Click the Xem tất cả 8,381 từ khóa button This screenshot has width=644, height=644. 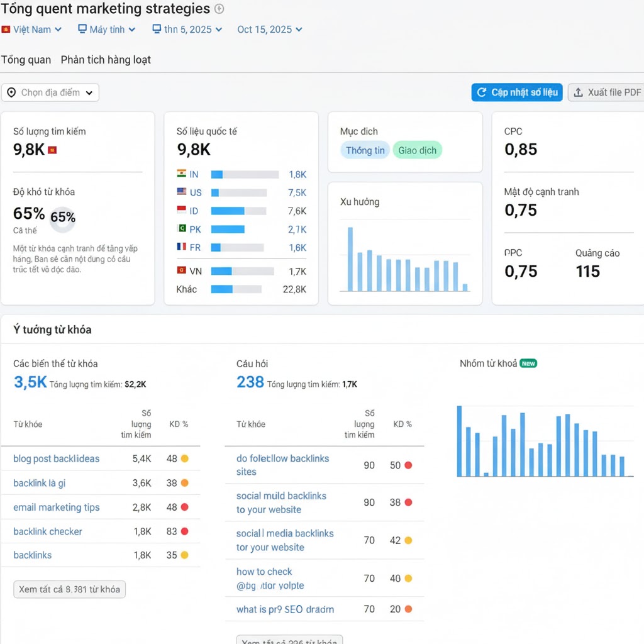(x=69, y=589)
